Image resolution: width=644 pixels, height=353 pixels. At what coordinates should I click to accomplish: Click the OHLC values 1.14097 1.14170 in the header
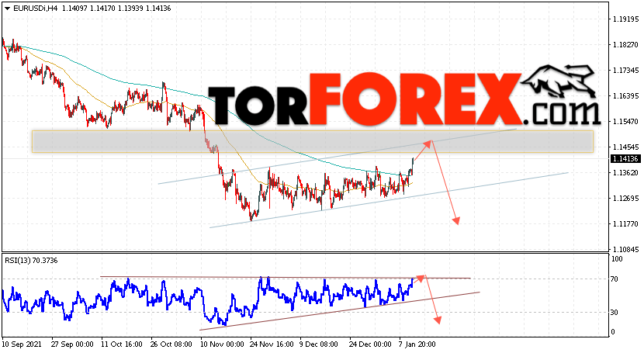point(88,9)
